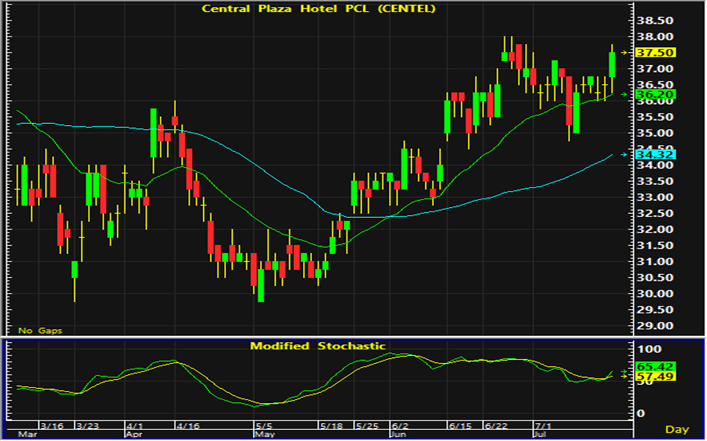Click the 30.00 price axis label
707x441 pixels.
coord(654,294)
